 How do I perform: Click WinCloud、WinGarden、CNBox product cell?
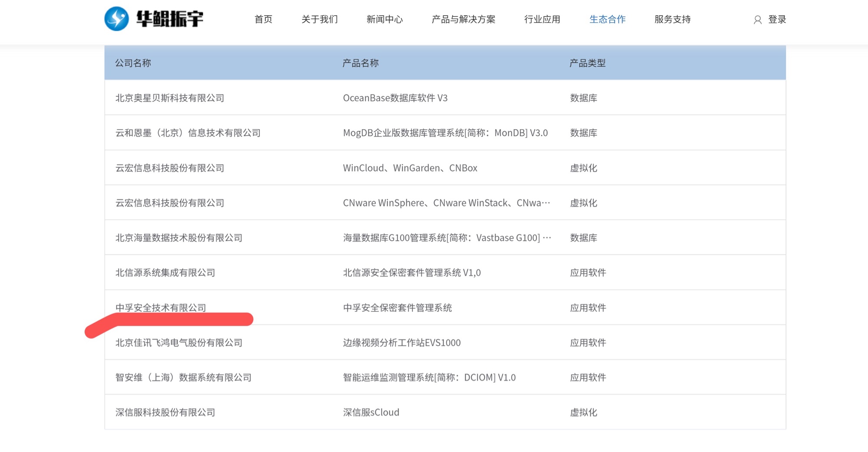[410, 168]
